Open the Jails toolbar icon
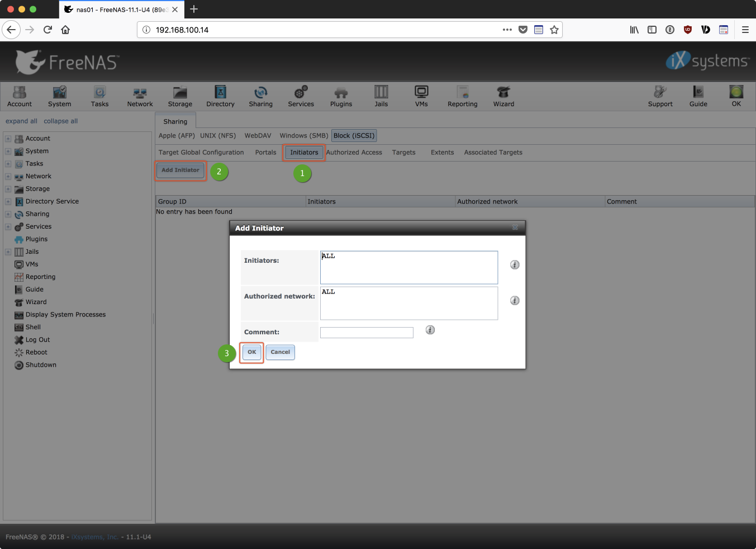The image size is (756, 549). tap(381, 96)
